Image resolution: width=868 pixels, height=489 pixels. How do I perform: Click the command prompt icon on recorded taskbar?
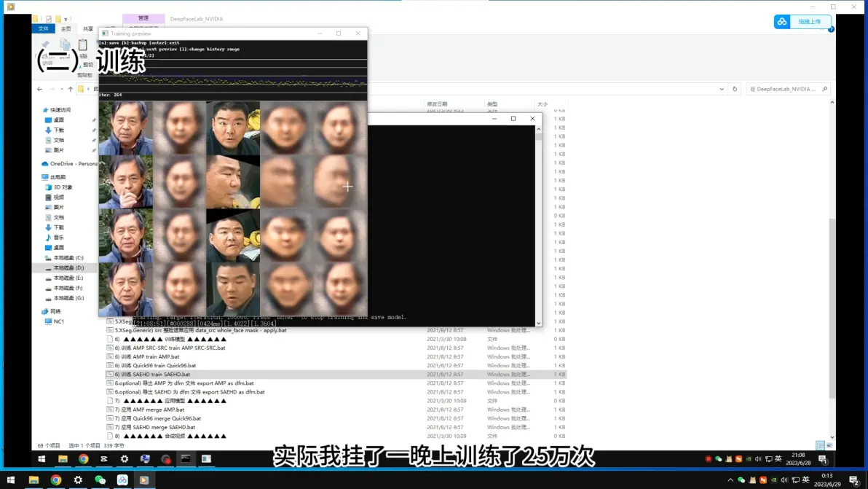[x=186, y=459]
